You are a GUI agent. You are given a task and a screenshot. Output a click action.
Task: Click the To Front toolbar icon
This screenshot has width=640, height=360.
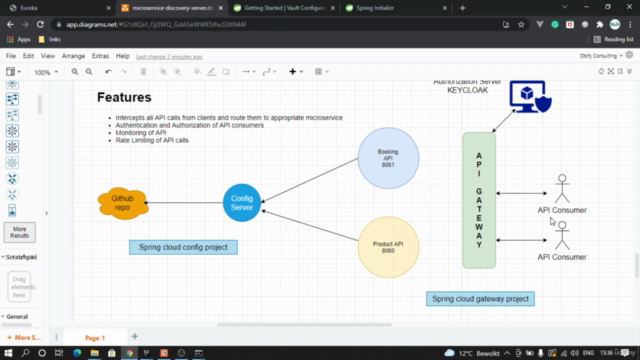point(163,72)
